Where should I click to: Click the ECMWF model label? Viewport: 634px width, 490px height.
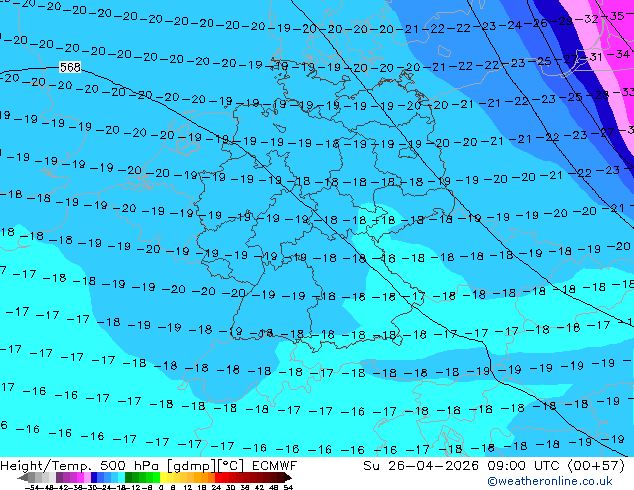click(x=275, y=466)
